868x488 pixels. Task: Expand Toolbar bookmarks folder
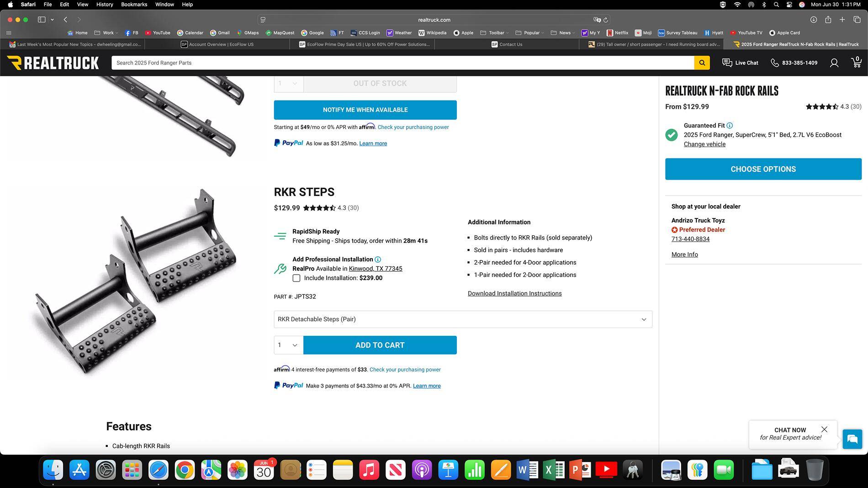494,33
